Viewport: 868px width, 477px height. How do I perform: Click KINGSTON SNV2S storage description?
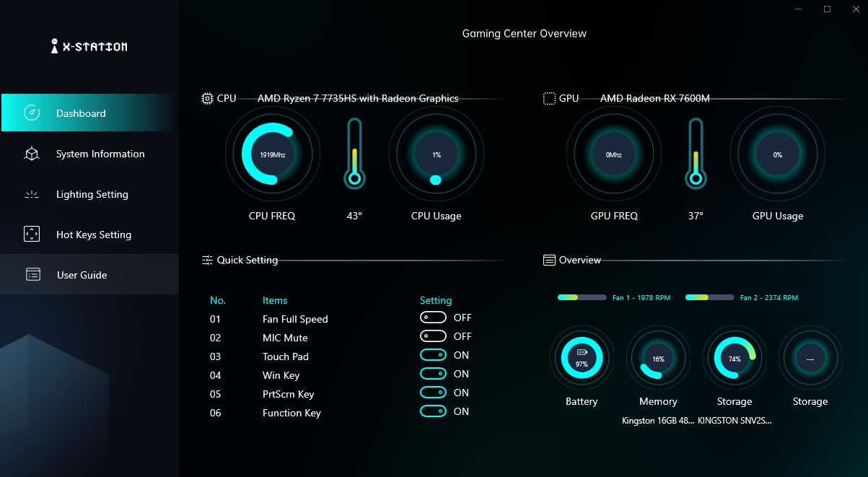tap(735, 421)
